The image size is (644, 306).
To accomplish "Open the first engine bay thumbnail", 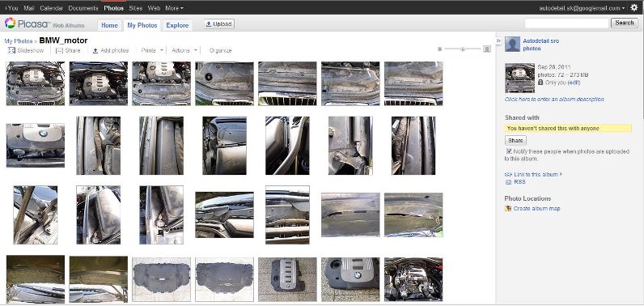I will click(36, 83).
